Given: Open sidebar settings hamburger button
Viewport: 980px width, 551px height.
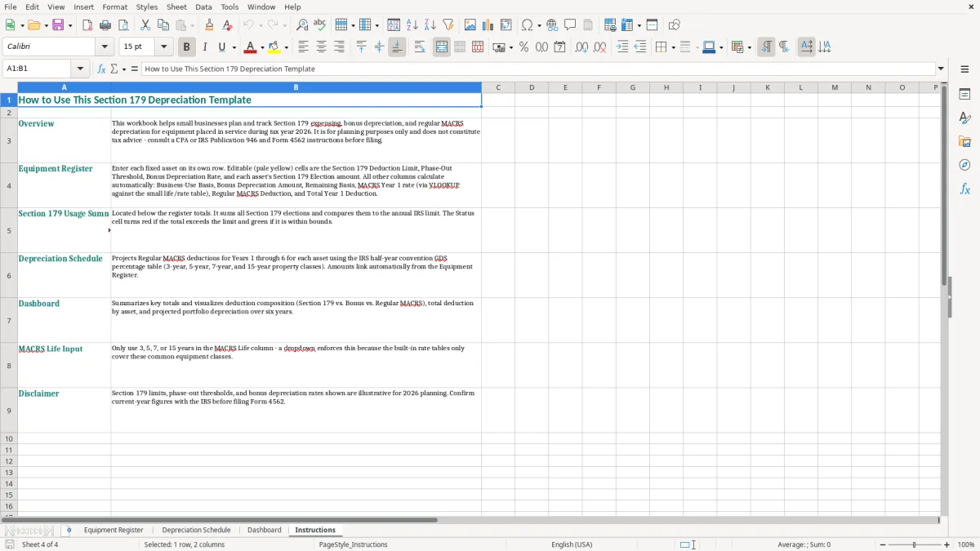Looking at the screenshot, I should [x=964, y=69].
